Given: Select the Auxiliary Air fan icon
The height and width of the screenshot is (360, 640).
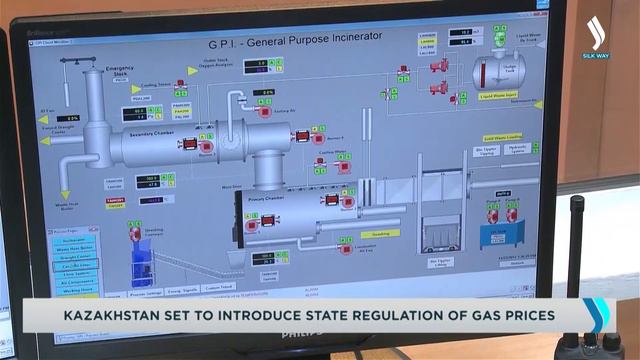Looking at the screenshot, I should coord(264,111).
